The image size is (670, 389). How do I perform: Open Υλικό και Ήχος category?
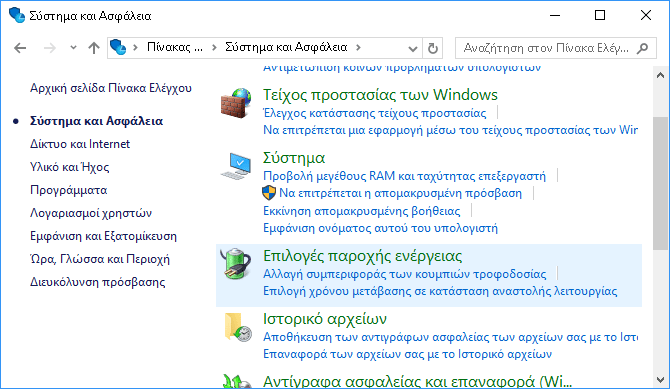coord(69,167)
